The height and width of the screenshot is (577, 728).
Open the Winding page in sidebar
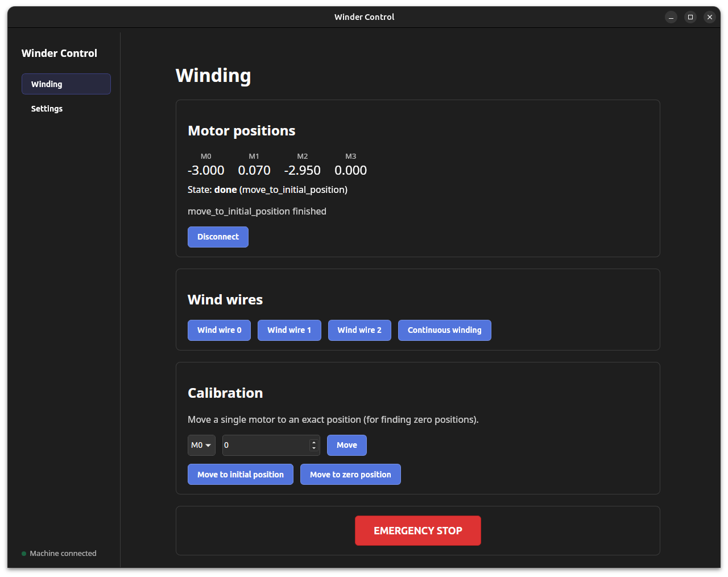pos(66,84)
